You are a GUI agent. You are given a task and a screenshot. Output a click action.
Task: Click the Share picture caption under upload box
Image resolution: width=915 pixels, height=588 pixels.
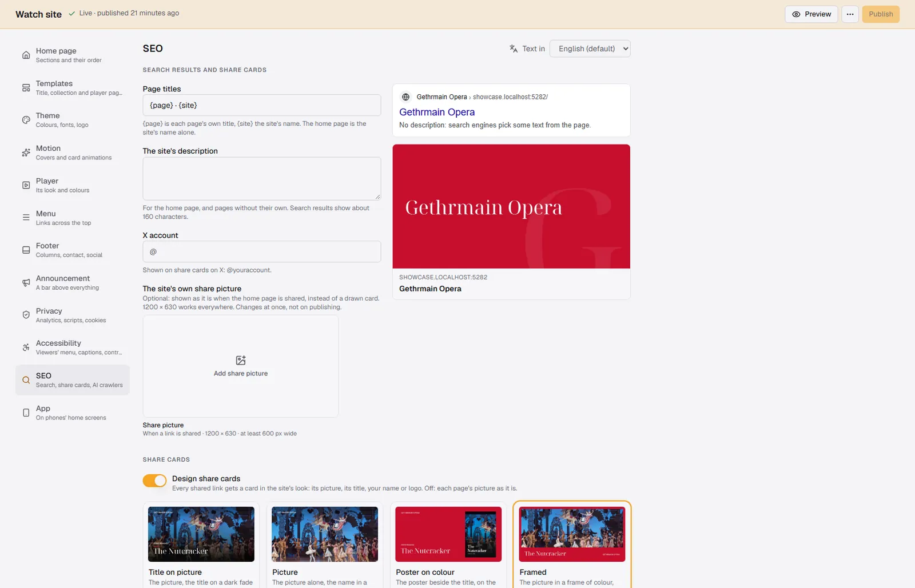point(163,425)
